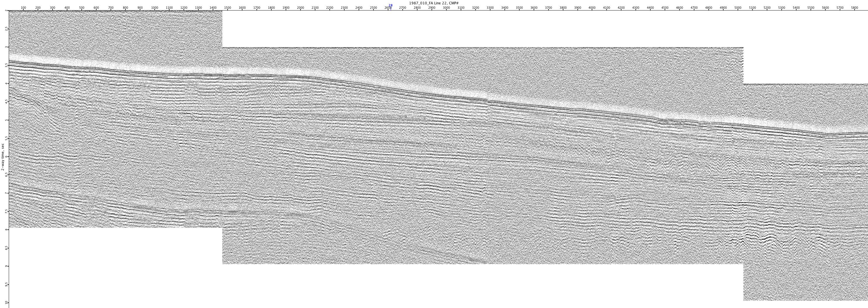
Task: Select CMP tick label 2000
Action: point(300,8)
